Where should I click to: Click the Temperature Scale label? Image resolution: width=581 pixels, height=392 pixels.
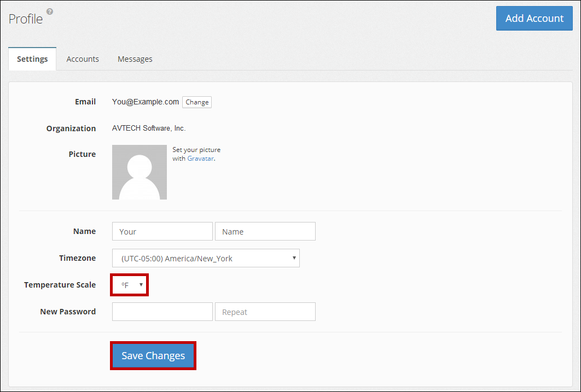point(60,285)
